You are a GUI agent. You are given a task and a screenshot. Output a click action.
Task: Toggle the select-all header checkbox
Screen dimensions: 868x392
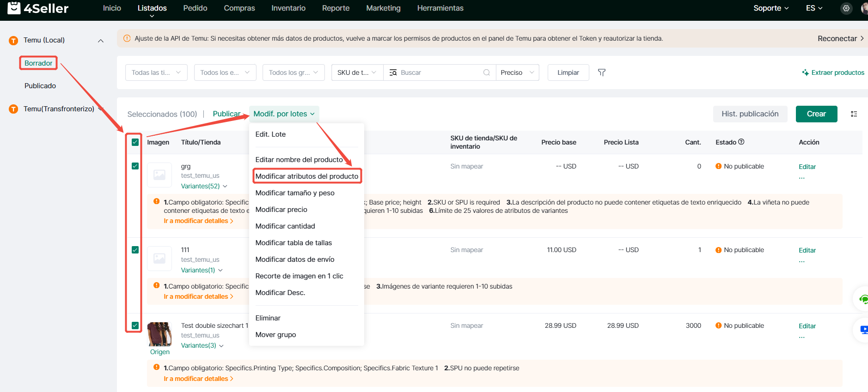pyautogui.click(x=135, y=142)
